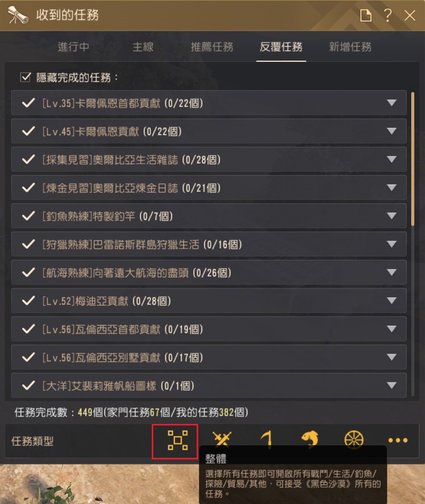Click the document icon in title bar
The image size is (425, 504).
(x=366, y=15)
